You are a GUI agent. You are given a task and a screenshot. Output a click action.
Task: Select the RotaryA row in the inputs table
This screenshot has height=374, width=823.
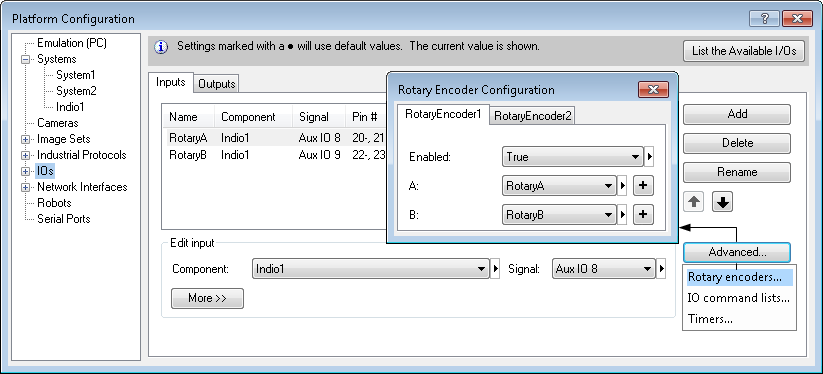pyautogui.click(x=275, y=138)
